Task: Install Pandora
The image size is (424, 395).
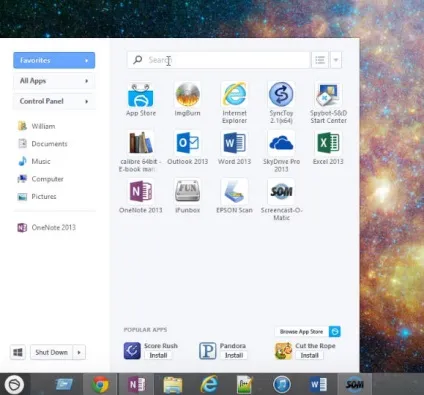Action: click(x=234, y=355)
